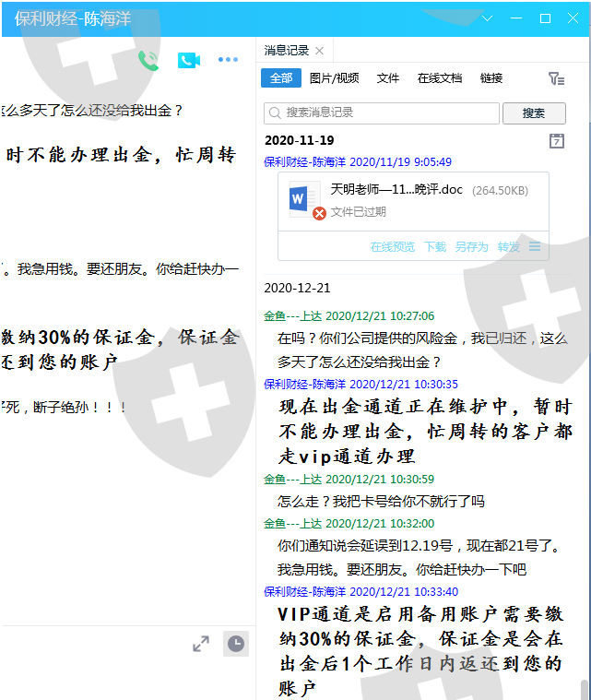Open the title bar dropdown chevron
Image resolution: width=591 pixels, height=700 pixels.
click(x=488, y=18)
